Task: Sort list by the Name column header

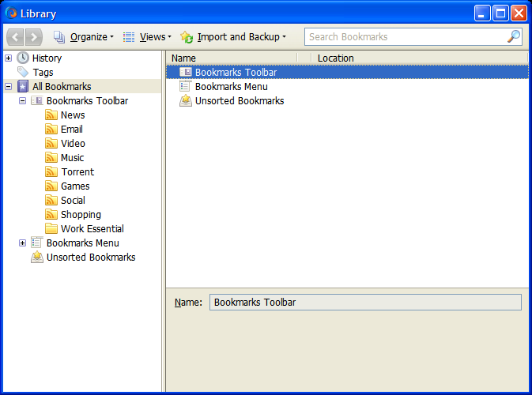Action: coord(229,58)
